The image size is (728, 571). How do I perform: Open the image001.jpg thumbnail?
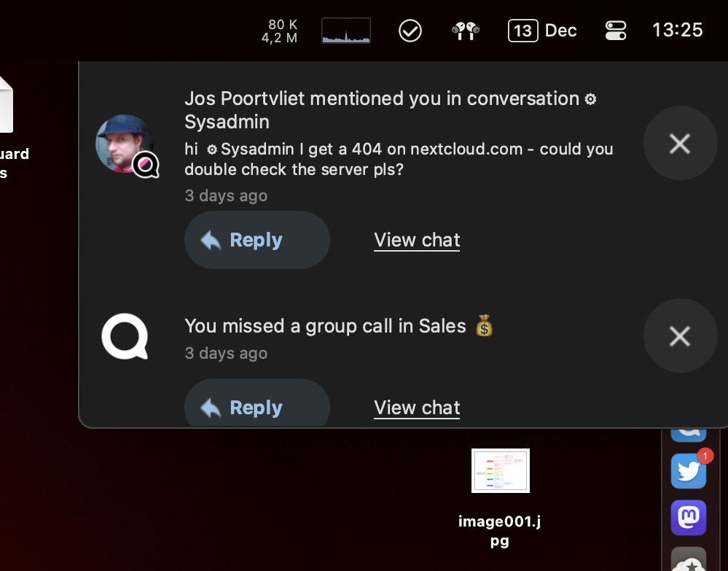(500, 470)
